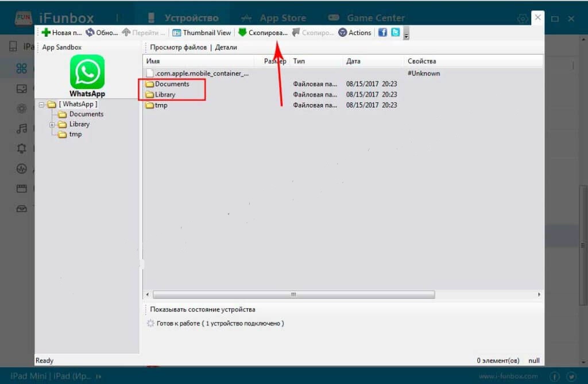
Task: Select the tmp folder in the tree
Action: (75, 135)
